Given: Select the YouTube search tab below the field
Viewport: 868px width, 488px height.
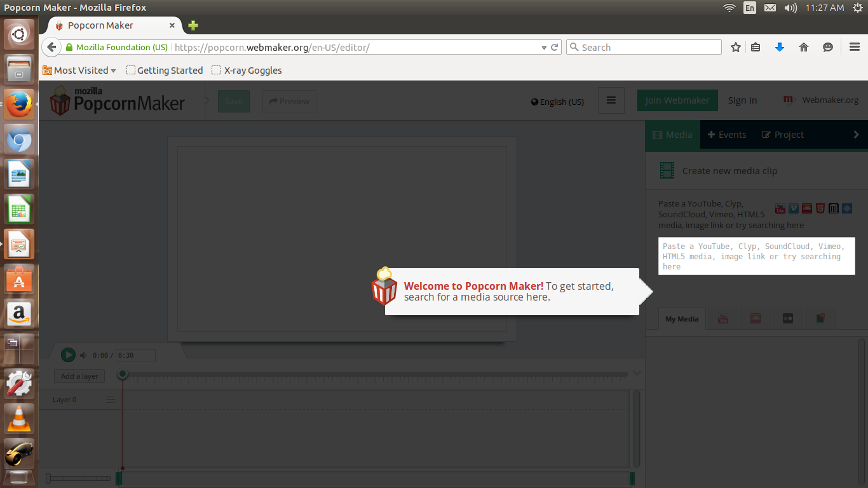Looking at the screenshot, I should point(723,319).
